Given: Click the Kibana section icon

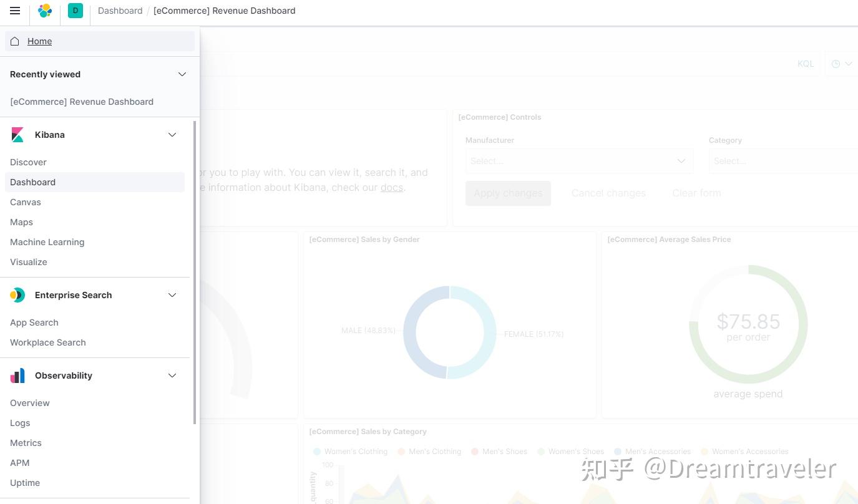Looking at the screenshot, I should click(17, 135).
